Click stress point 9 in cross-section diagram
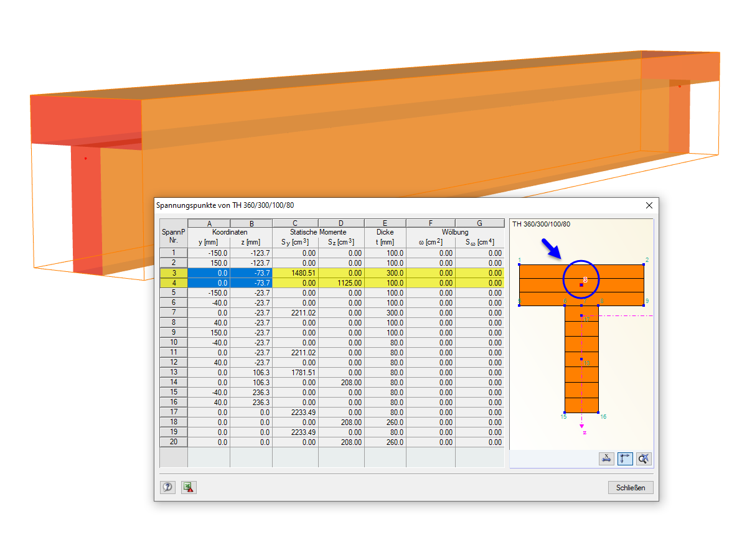The image size is (747, 560). pos(644,305)
